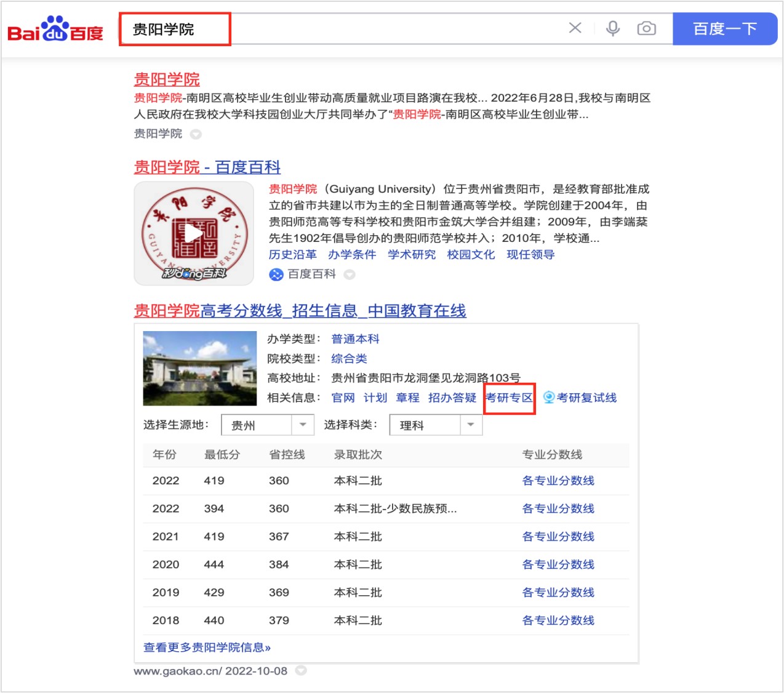Click the 百度一下 search button
This screenshot has height=693, width=784.
(x=725, y=29)
